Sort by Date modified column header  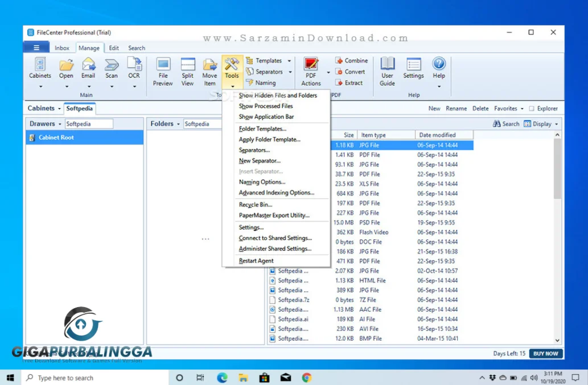point(444,135)
